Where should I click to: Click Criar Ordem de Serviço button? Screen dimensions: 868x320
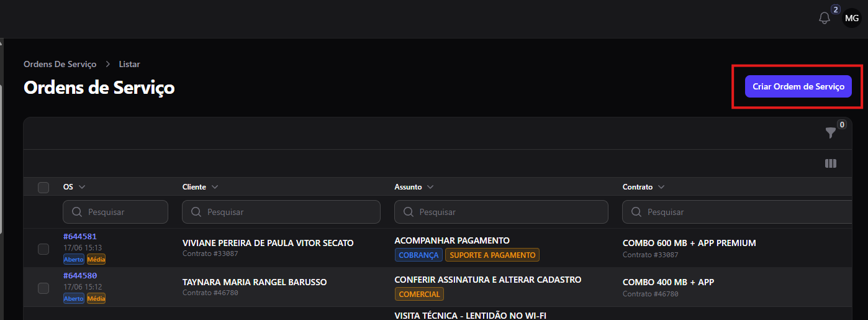pos(798,87)
